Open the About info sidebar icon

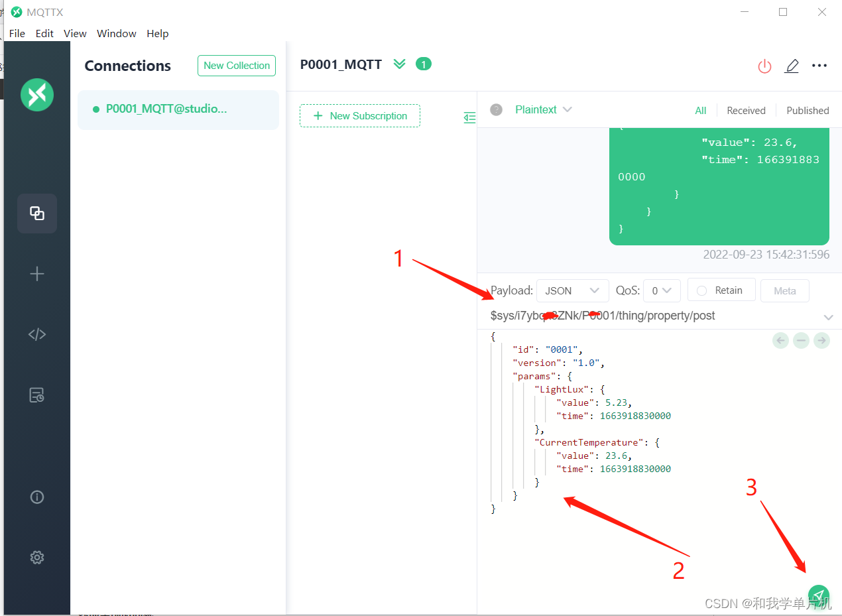point(37,497)
